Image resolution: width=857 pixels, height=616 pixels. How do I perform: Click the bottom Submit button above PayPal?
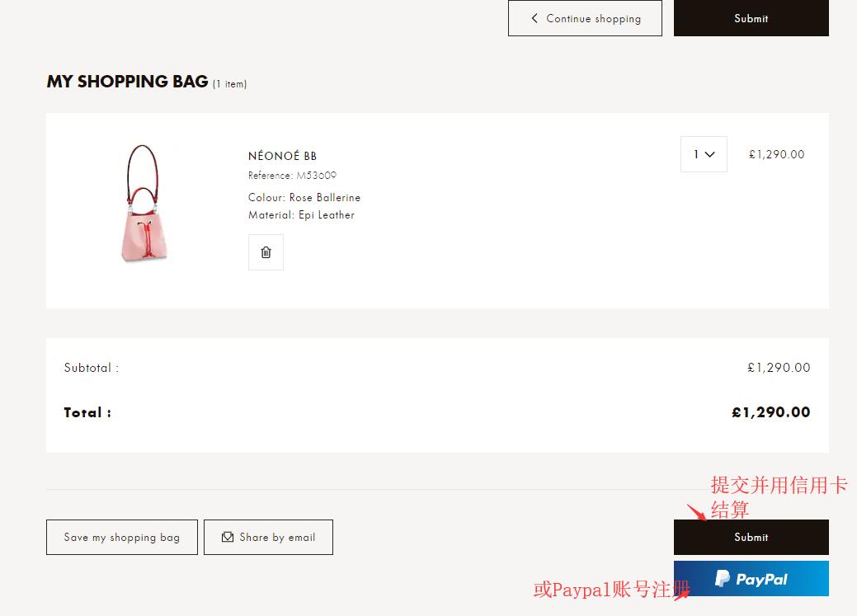751,538
